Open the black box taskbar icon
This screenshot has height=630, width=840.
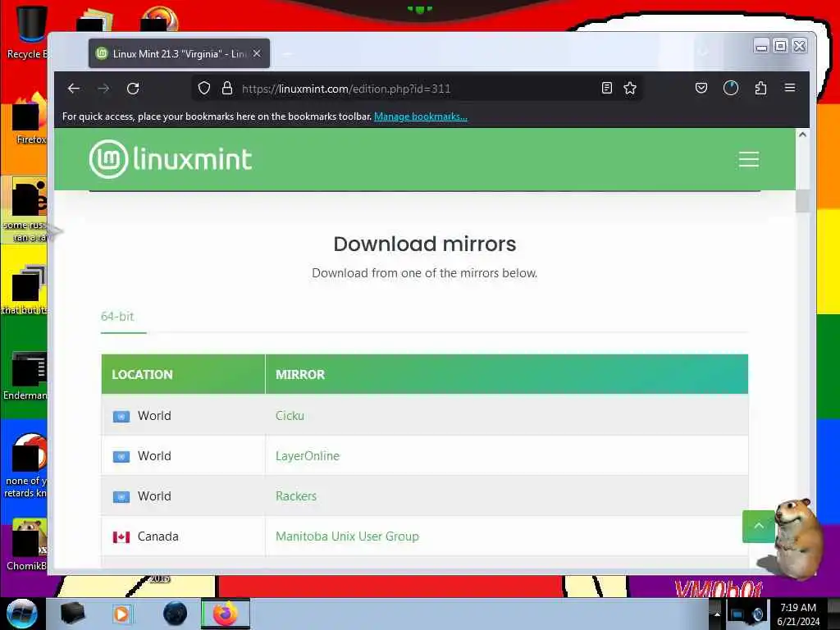pyautogui.click(x=72, y=614)
